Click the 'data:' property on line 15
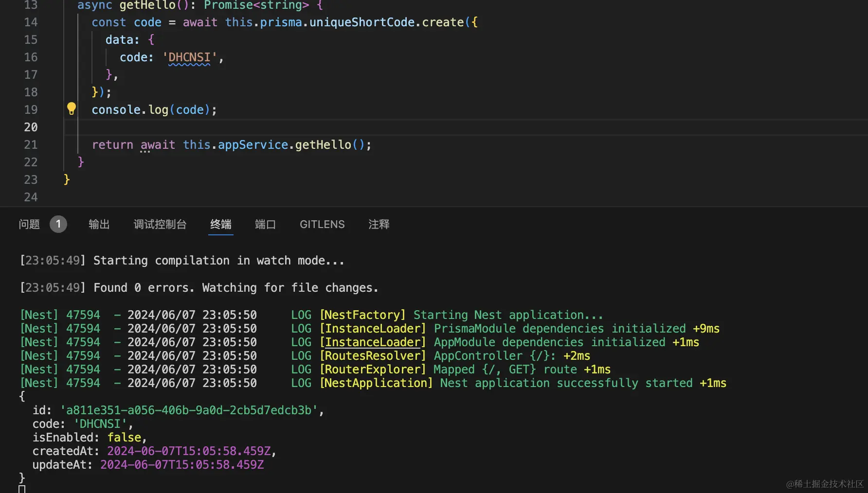 pos(123,40)
